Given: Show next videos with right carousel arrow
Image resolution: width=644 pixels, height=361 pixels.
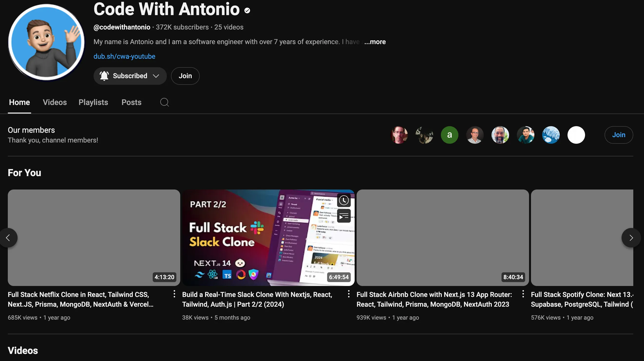Looking at the screenshot, I should click(631, 238).
